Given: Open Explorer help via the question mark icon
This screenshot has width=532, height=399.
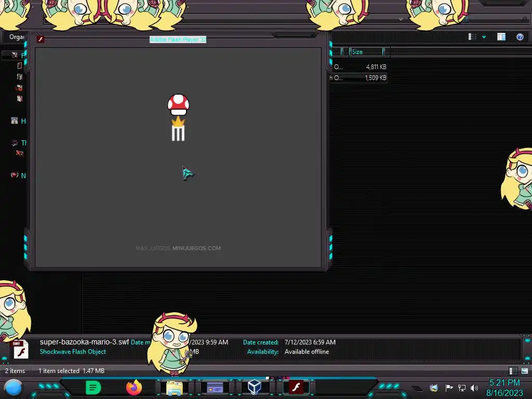Looking at the screenshot, I should point(520,37).
